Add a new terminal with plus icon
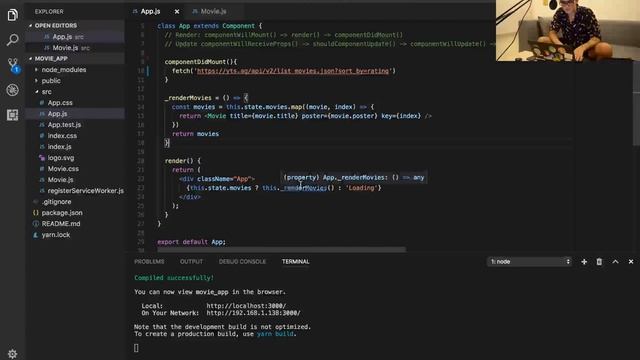Screen dimensions: 640x360 pyautogui.click(x=584, y=262)
